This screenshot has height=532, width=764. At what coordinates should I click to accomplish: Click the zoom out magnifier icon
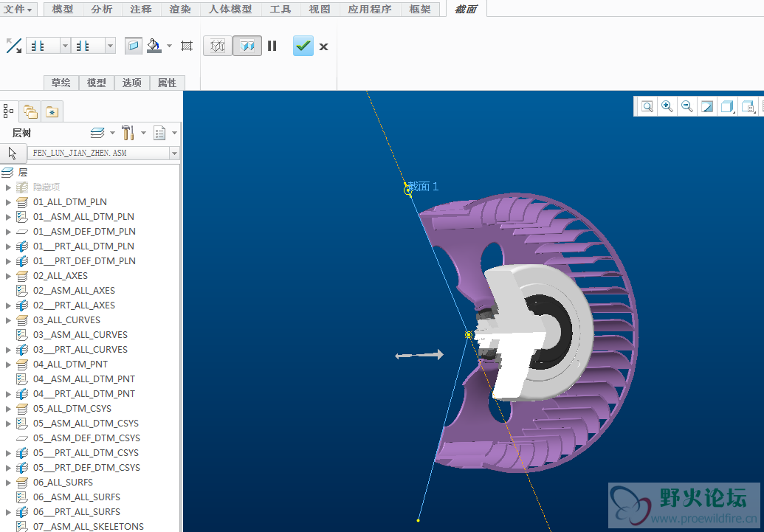tap(687, 106)
